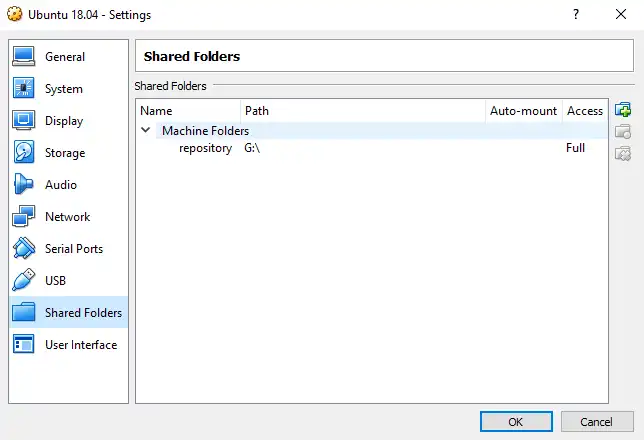Open the Display settings category
The image size is (644, 440).
click(64, 121)
